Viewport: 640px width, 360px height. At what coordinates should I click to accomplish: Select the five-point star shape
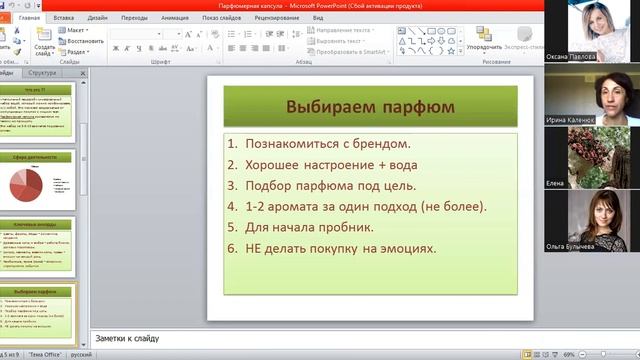451,51
